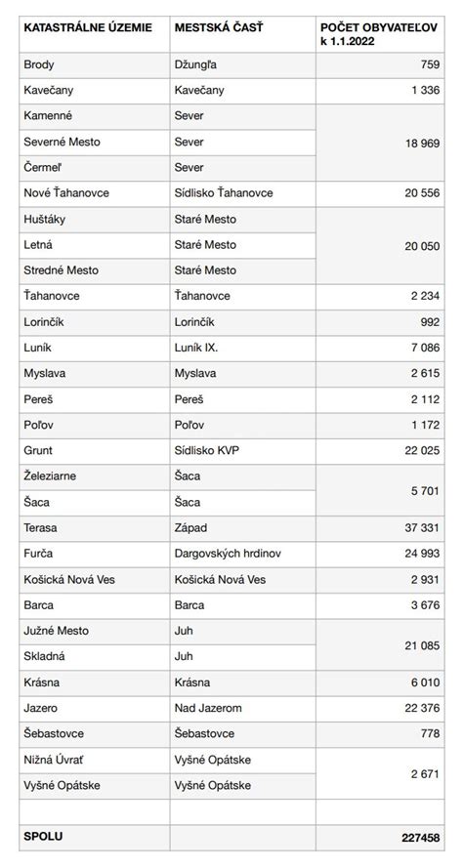Image resolution: width=463 pixels, height=868 pixels.
Task: Click the Sídlisko KVP cell
Action: 242,451
